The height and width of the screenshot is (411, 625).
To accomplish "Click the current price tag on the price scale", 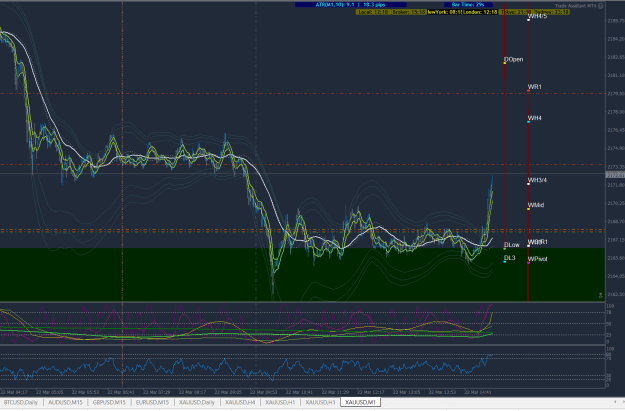I will pos(615,175).
